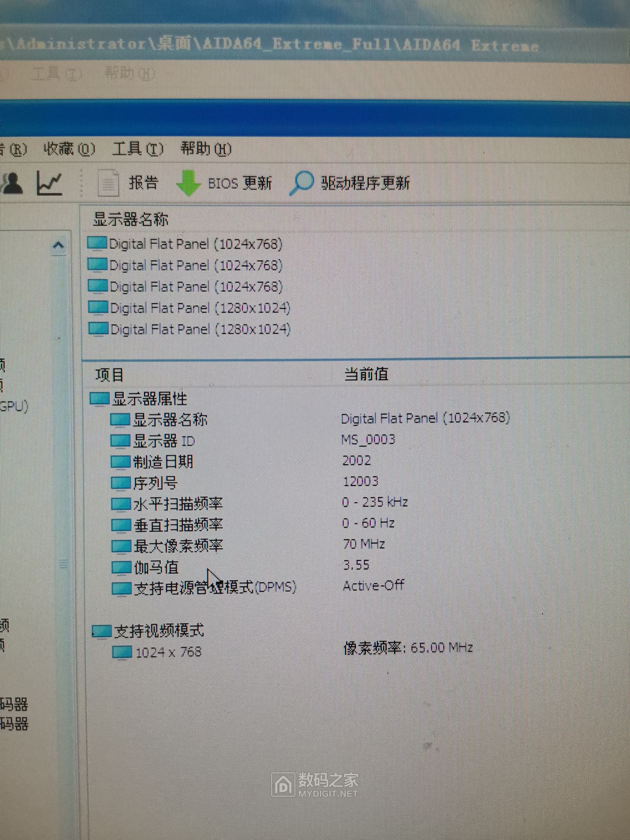Open the 帮助(H) menu in background window
The image size is (630, 840).
point(130,73)
